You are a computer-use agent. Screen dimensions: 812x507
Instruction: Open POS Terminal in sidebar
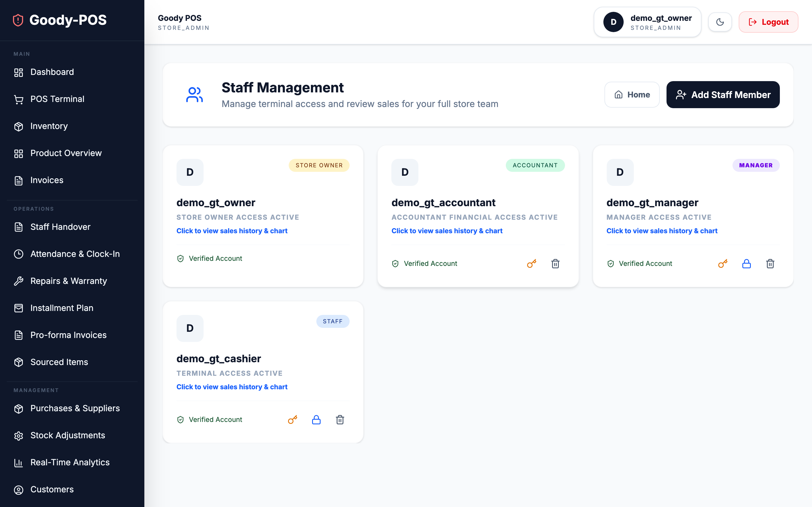point(57,99)
